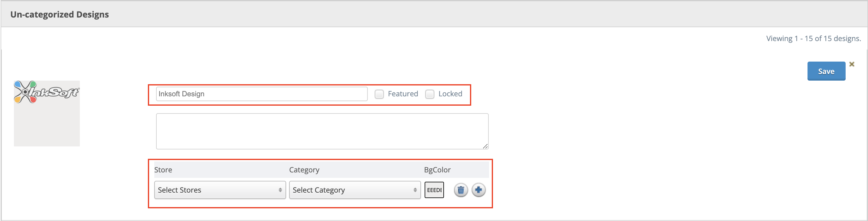Click the Un-categorized Designs header
Screen dimensions: 868x221
[59, 14]
